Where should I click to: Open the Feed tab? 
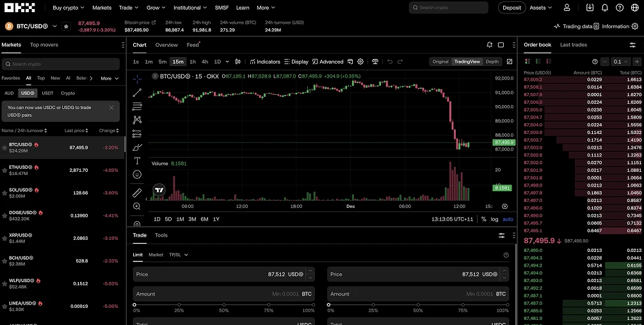(193, 45)
